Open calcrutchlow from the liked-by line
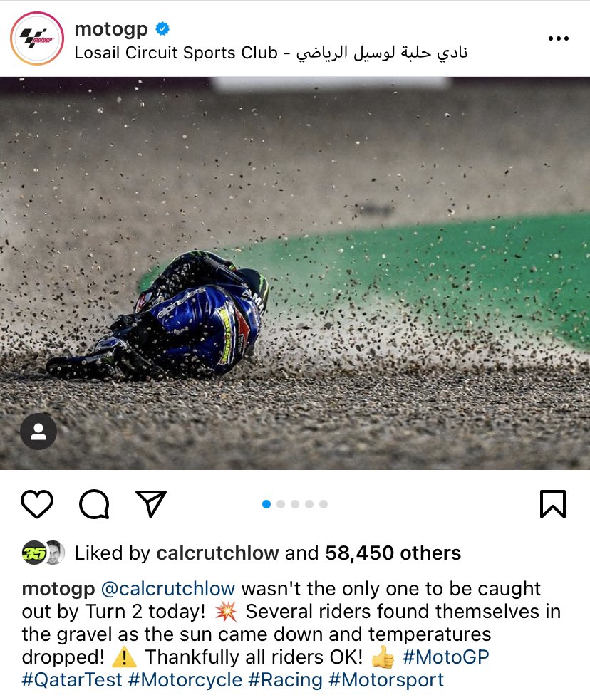Screen dimensions: 590x700 click(217, 553)
